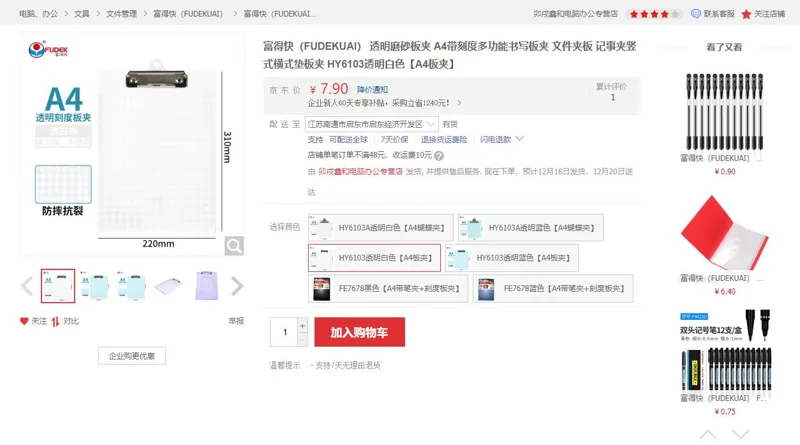The image size is (800, 445).
Task: Click the shipping fee help question icon
Action: pyautogui.click(x=439, y=156)
